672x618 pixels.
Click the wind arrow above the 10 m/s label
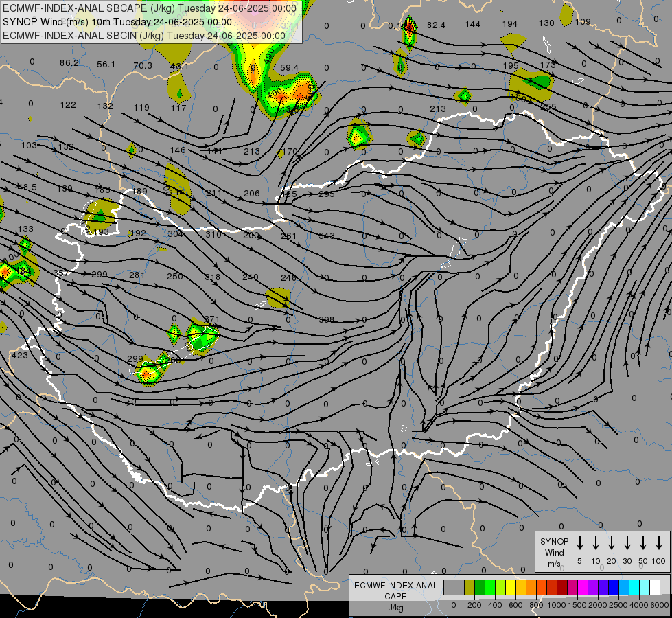click(x=596, y=543)
